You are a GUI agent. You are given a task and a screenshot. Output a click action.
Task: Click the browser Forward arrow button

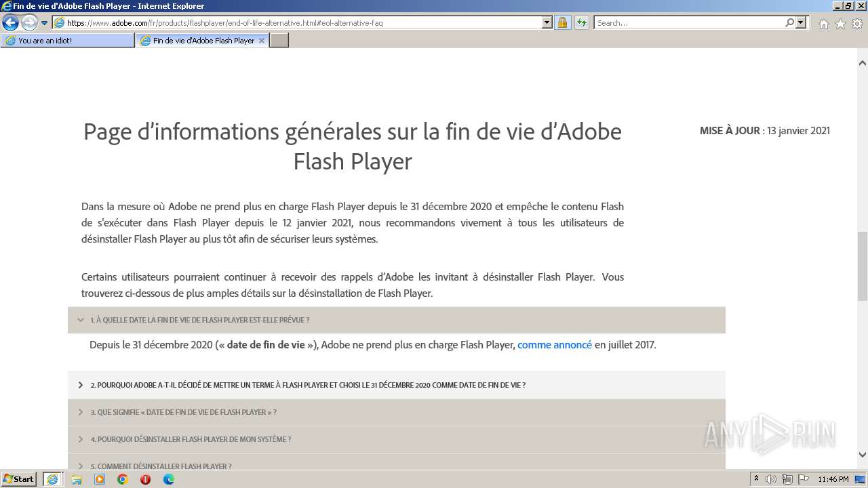click(29, 22)
